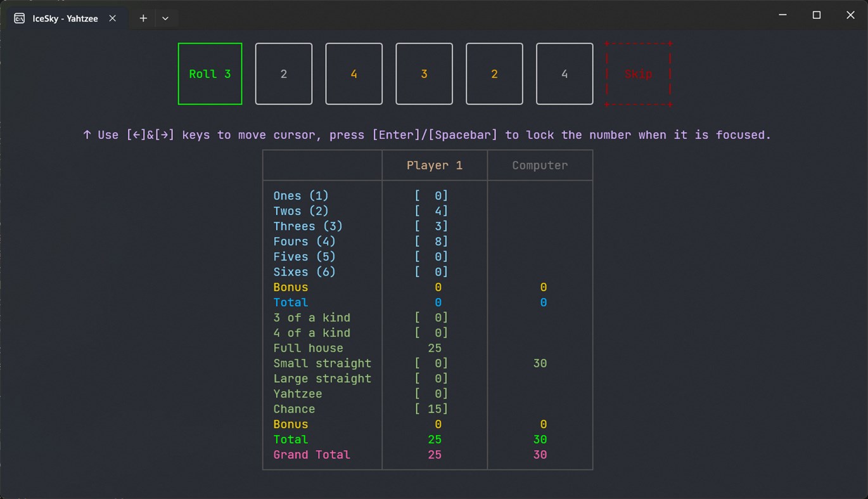Click the terminal icon on the IceSky tab

[18, 18]
